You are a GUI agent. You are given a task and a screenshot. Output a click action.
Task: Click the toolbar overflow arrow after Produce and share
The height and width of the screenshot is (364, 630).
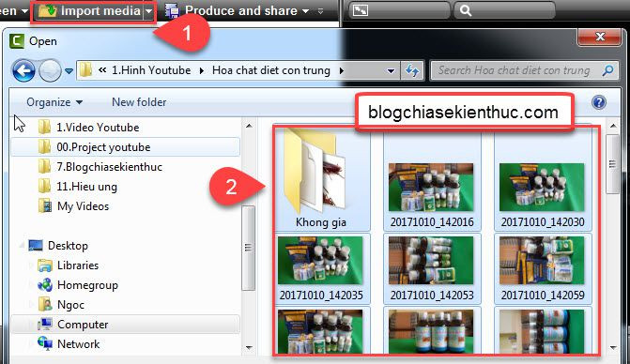(320, 11)
